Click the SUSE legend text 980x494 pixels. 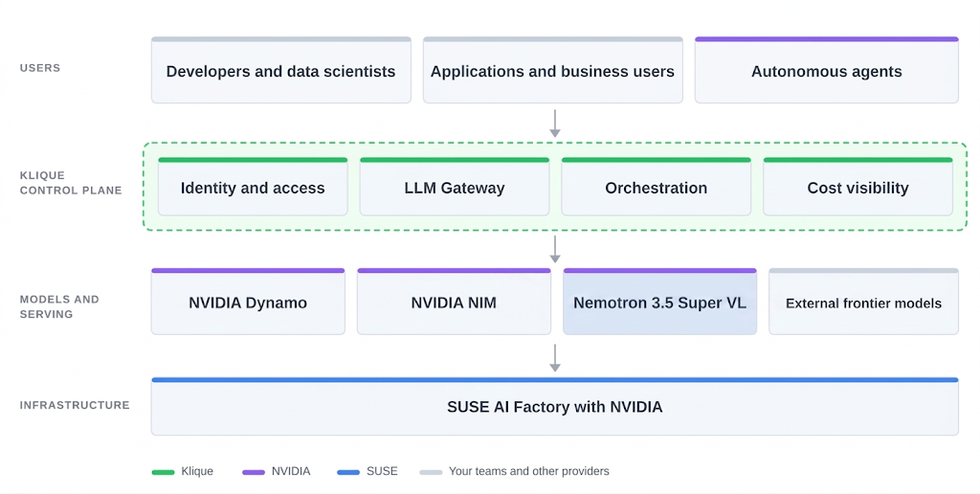(x=382, y=471)
